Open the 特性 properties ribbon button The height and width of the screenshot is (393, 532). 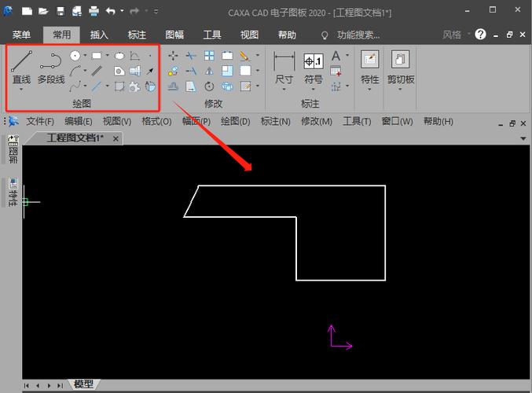click(x=369, y=67)
